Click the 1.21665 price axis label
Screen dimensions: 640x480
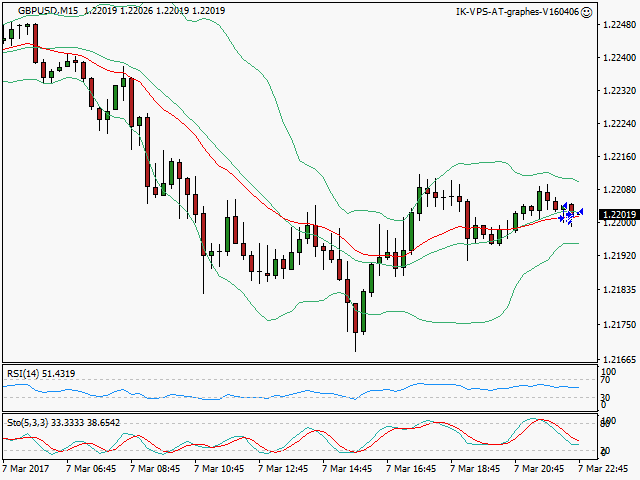tap(619, 359)
